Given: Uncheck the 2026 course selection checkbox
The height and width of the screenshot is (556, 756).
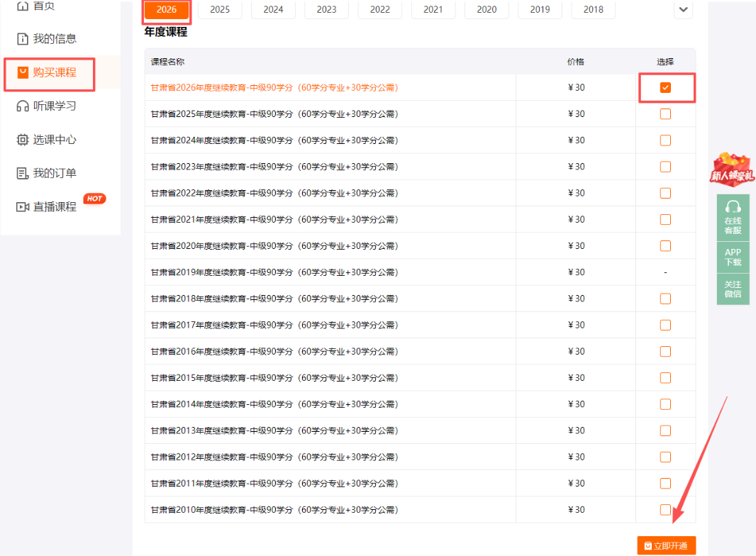Looking at the screenshot, I should tap(665, 87).
